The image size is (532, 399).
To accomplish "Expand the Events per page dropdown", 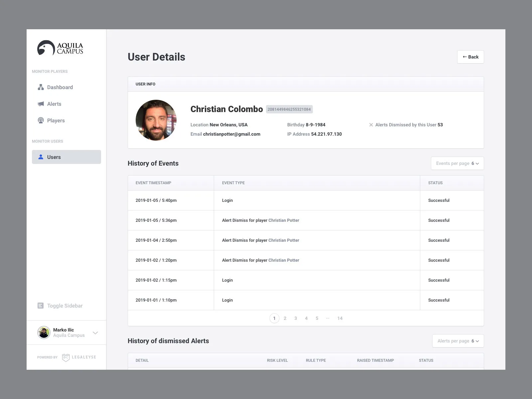I will tap(457, 163).
